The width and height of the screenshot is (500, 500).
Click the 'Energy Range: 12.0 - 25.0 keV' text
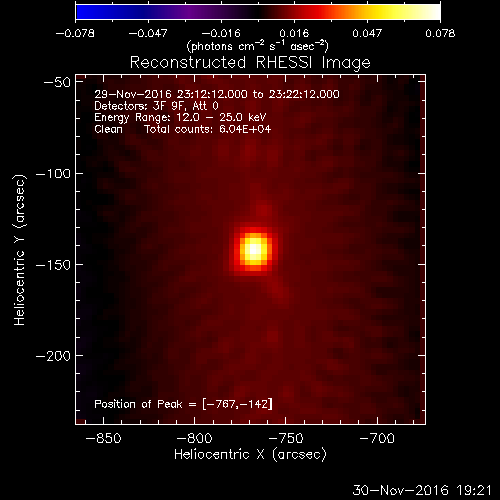click(180, 117)
